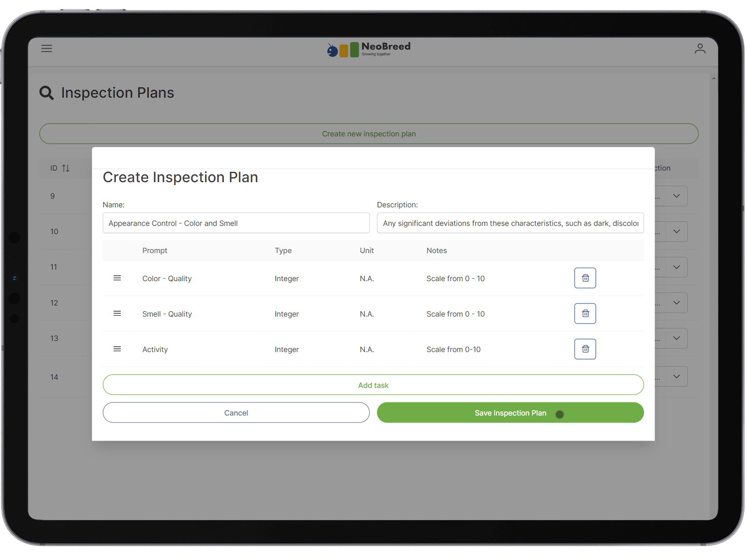747x560 pixels.
Task: Expand action dropdown for plan 11
Action: click(676, 268)
